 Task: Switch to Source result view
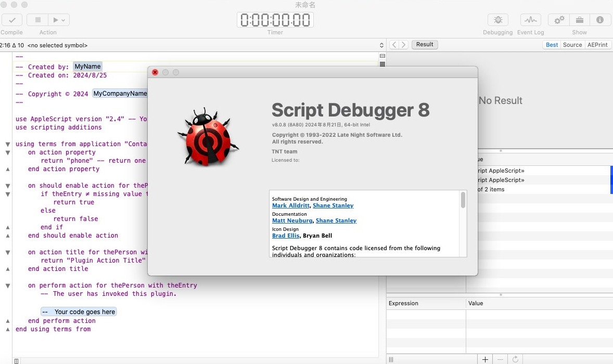point(572,45)
